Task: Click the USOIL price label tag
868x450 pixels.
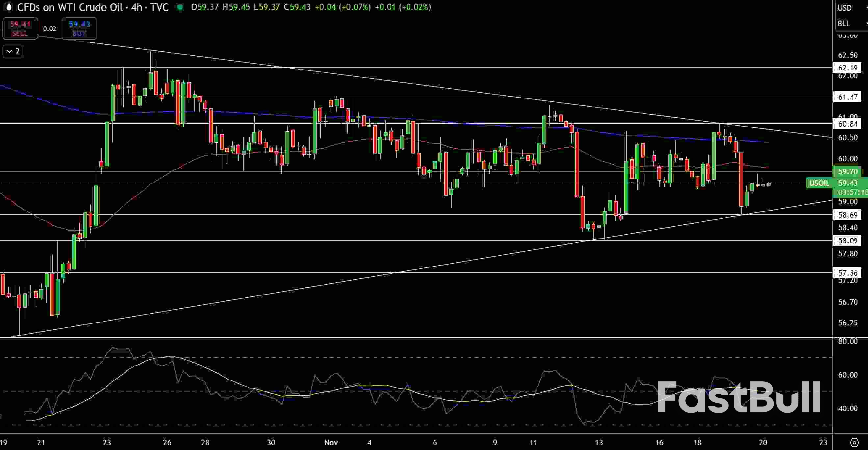Action: [819, 183]
